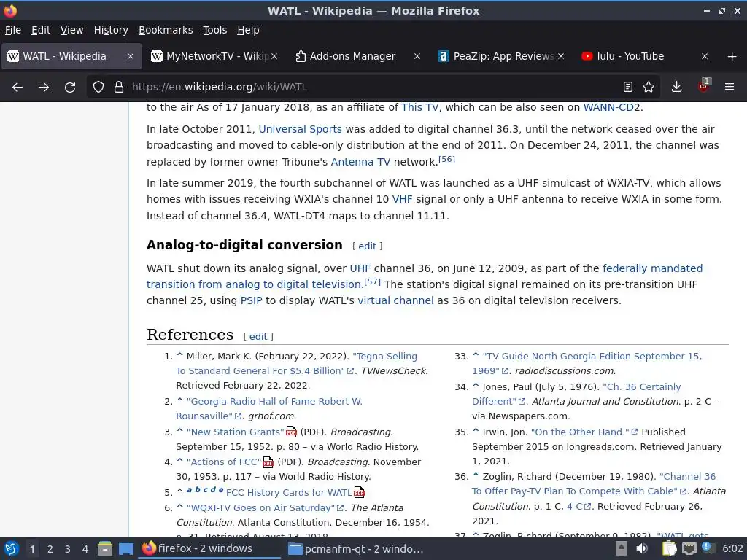Open New Station Grants PDF reference
747x560 pixels.
(x=236, y=432)
